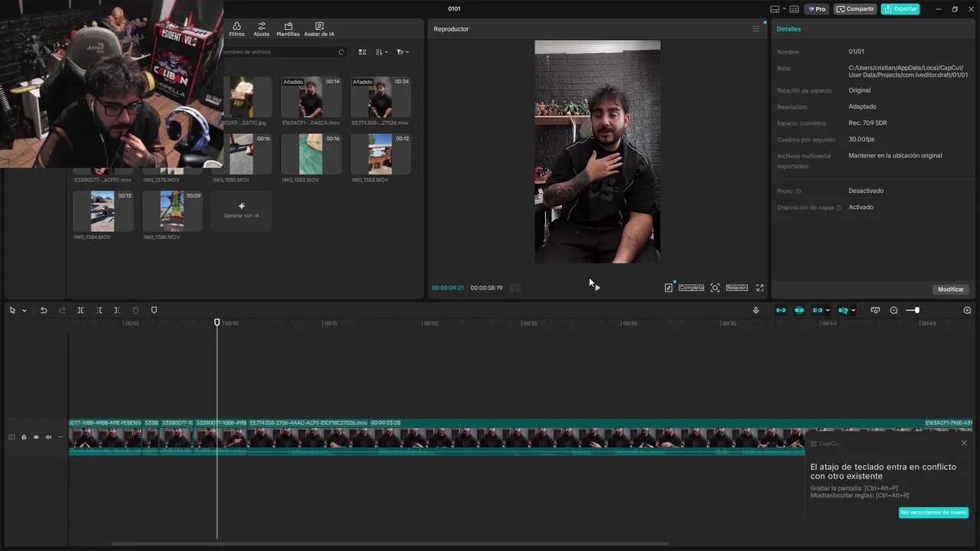This screenshot has height=551, width=980.
Task: Close the CapCut shortcut conflict notification
Action: coord(964,443)
